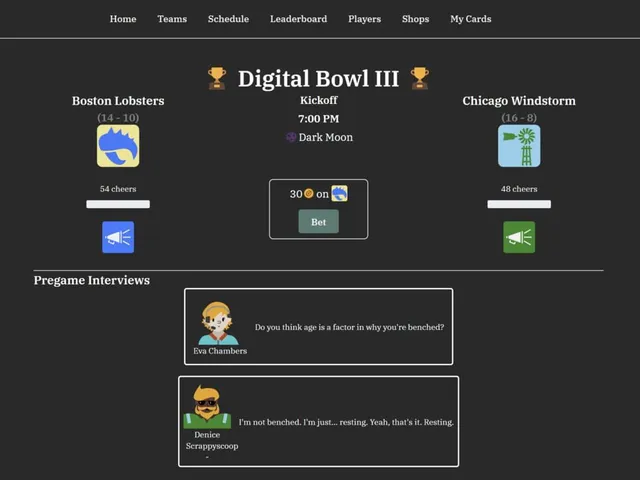
Task: Click the Chicago Windstorm team name
Action: click(519, 101)
